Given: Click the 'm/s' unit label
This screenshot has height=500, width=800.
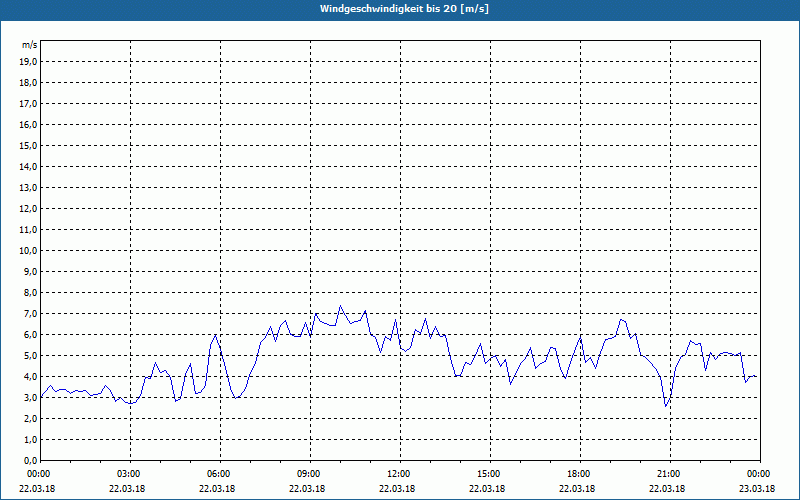Looking at the screenshot, I should (29, 45).
